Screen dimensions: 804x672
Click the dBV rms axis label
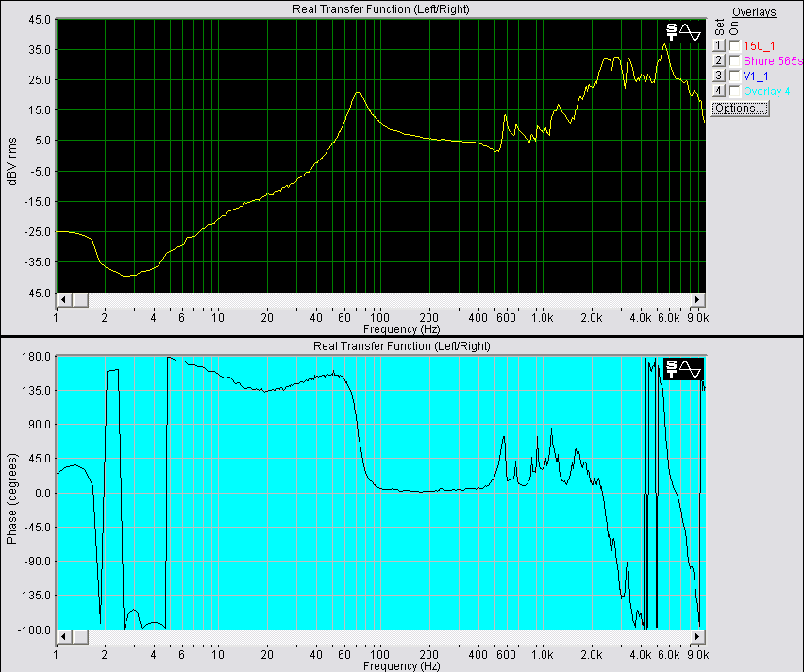click(11, 161)
